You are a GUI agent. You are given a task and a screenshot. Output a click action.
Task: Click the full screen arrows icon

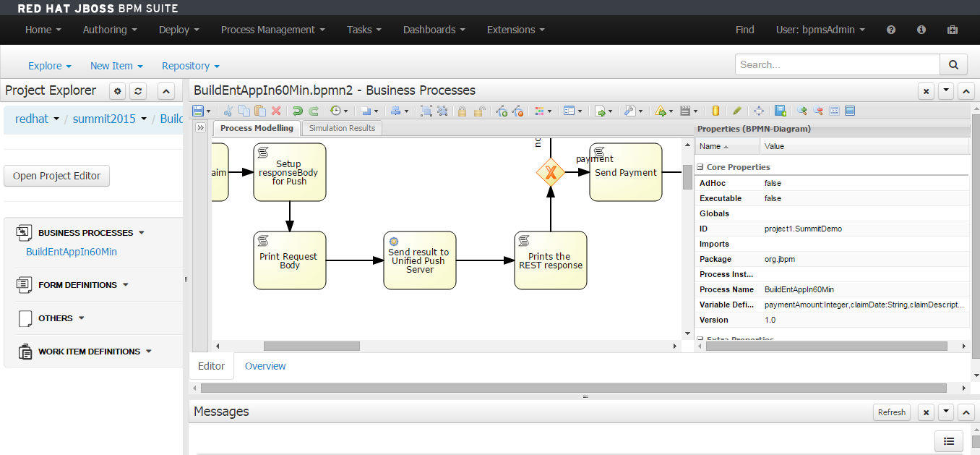pyautogui.click(x=759, y=111)
